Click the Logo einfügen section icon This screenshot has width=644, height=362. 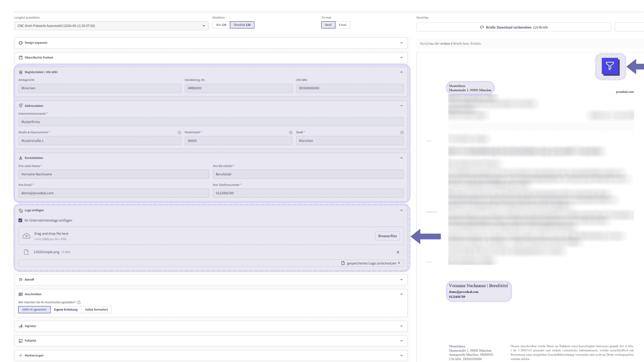(x=21, y=210)
